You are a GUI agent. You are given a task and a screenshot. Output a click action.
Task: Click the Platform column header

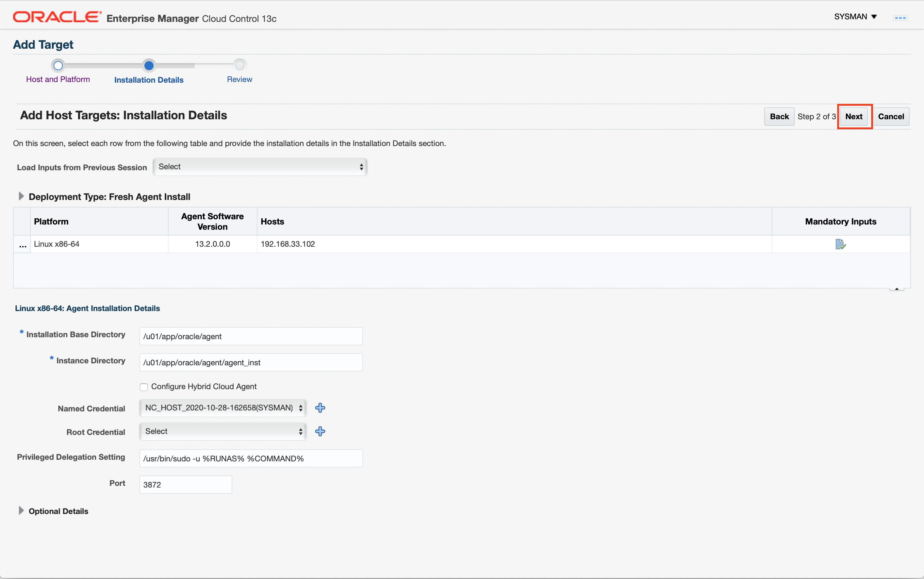pos(99,221)
